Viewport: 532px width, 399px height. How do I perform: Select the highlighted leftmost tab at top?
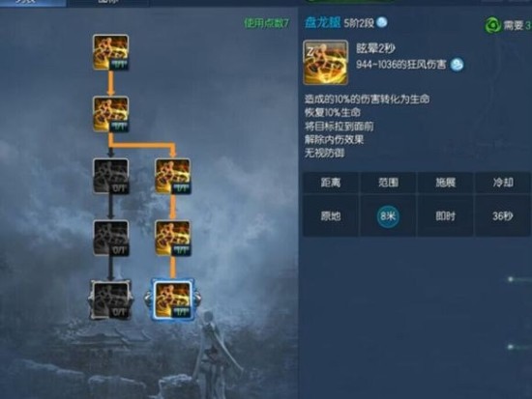coord(33,3)
